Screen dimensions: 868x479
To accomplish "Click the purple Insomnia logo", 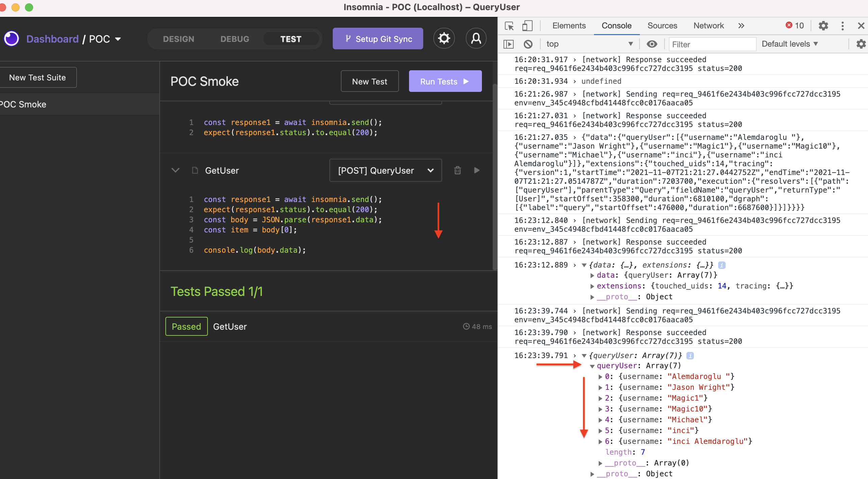I will (11, 39).
